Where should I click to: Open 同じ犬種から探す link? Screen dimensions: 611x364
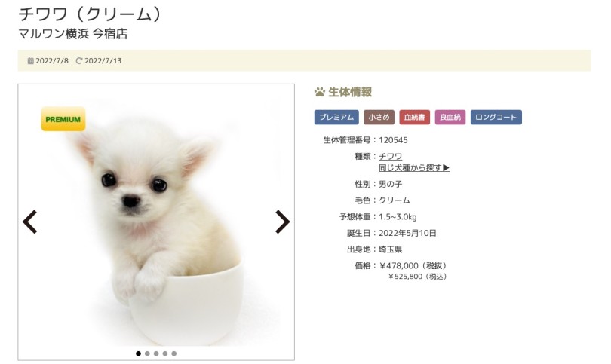pyautogui.click(x=414, y=168)
